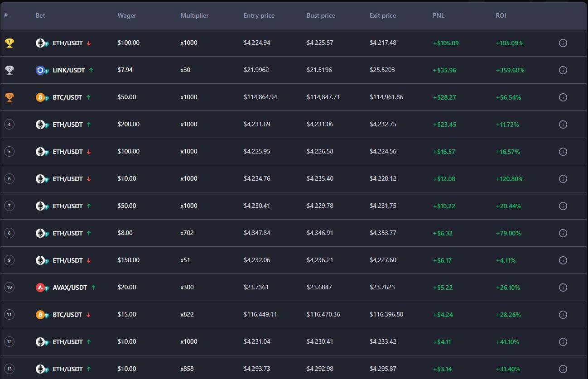Open info icon for the +$105.09 bet
This screenshot has height=379, width=588.
tap(563, 43)
